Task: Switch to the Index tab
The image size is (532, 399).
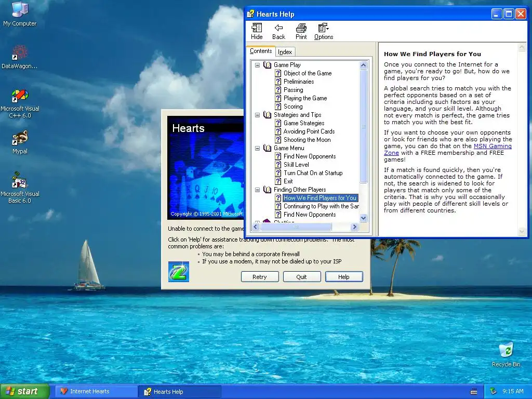Action: (285, 52)
